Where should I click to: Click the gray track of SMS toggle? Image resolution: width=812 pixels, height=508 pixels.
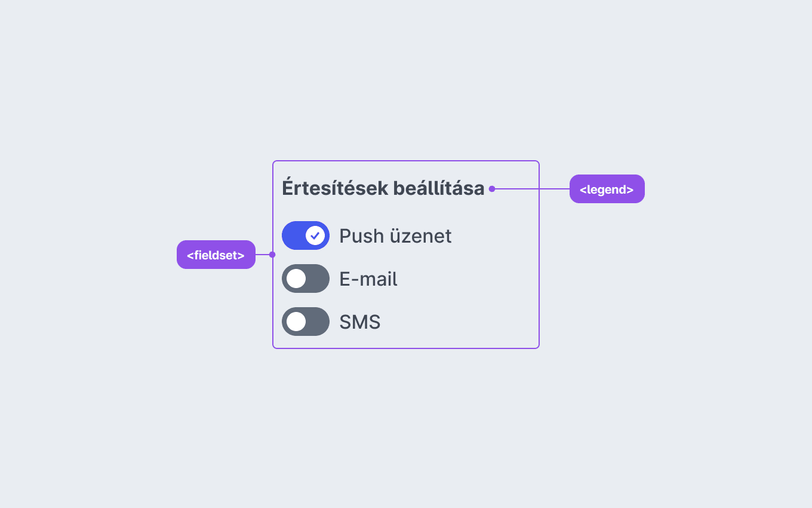(318, 322)
